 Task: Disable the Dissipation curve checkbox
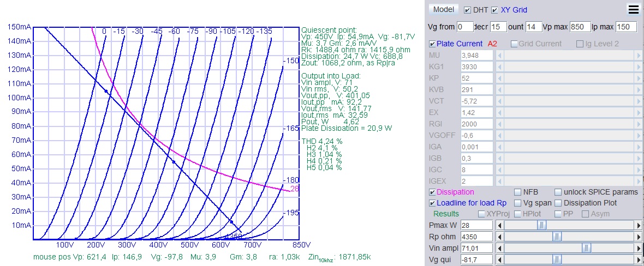coord(432,192)
